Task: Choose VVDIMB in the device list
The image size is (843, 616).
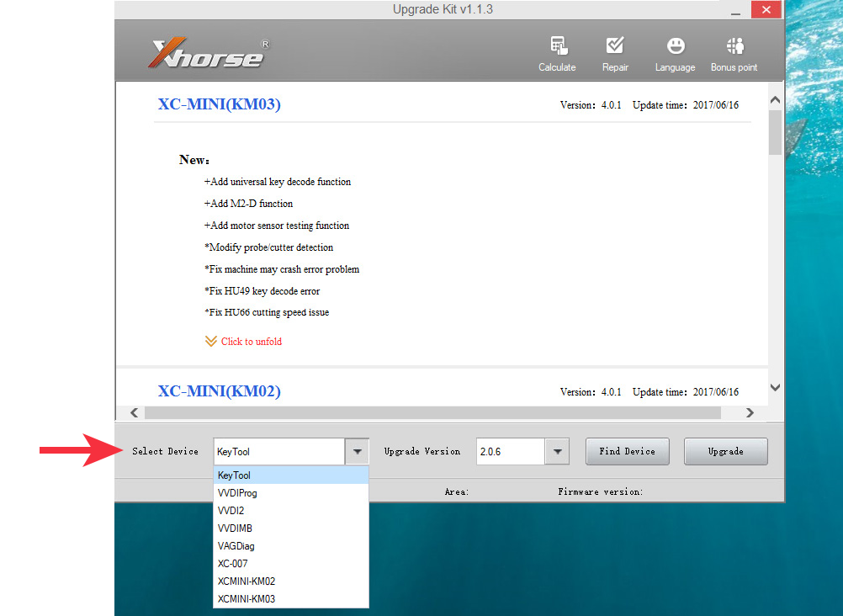Action: point(291,528)
